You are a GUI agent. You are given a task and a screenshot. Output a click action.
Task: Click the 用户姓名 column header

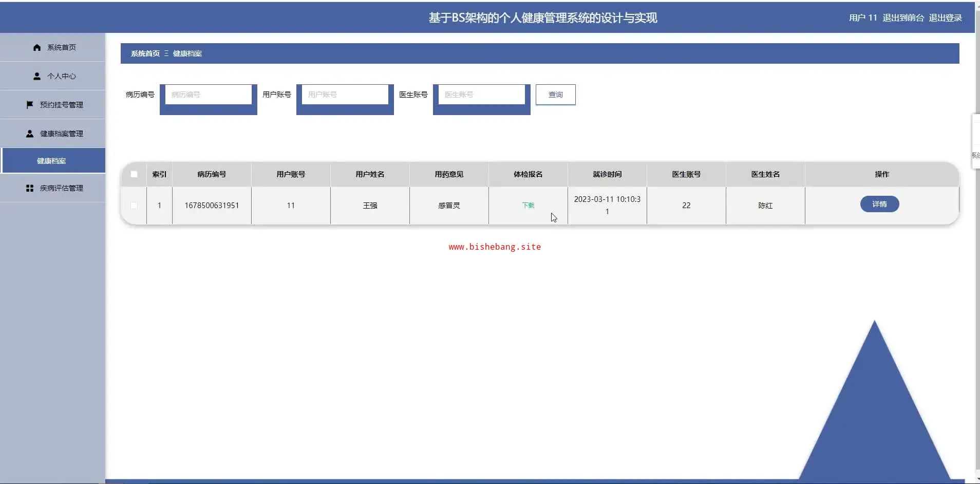click(370, 174)
